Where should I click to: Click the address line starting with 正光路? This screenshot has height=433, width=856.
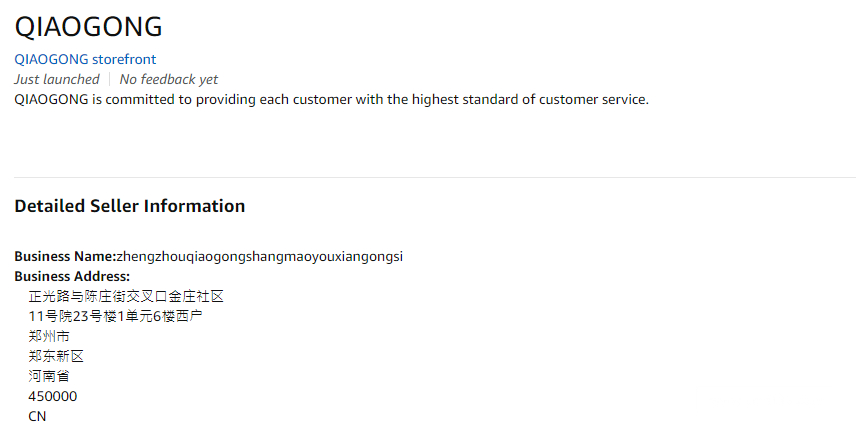click(x=126, y=296)
